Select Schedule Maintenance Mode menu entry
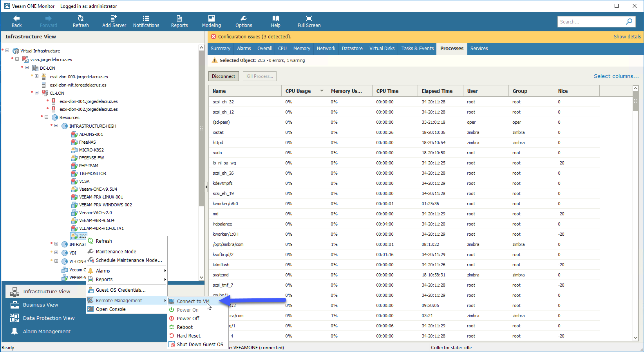 click(x=127, y=260)
